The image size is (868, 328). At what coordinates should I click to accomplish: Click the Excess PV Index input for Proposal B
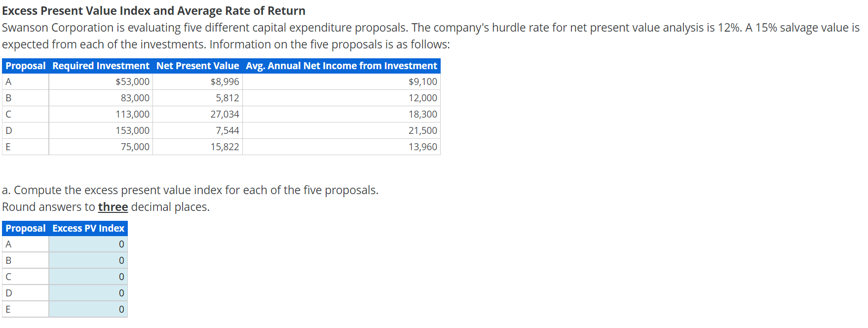[88, 260]
